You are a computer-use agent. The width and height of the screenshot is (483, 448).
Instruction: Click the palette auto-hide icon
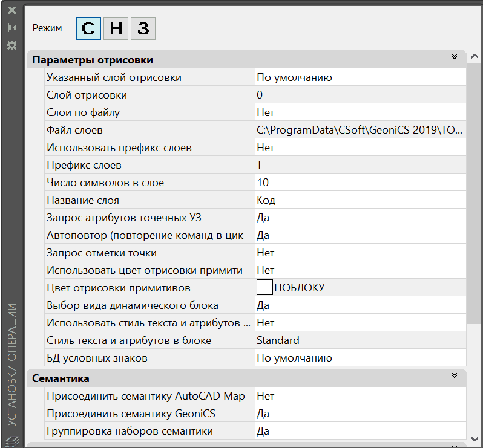11,28
